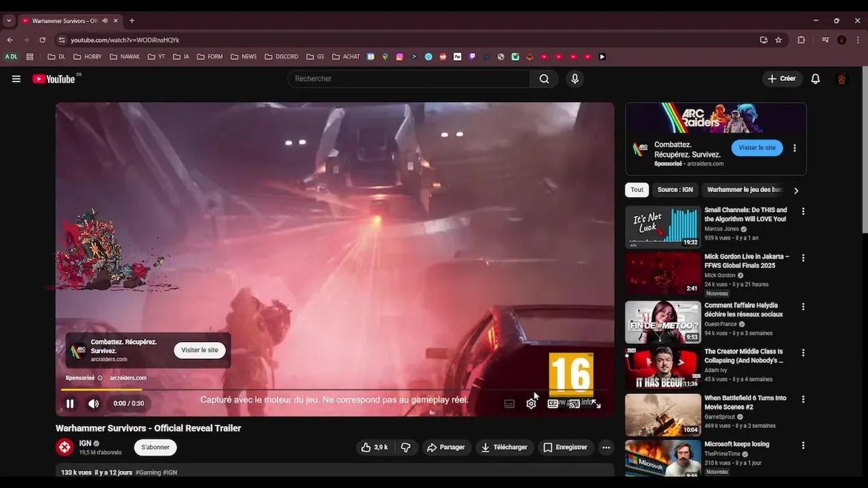Open the Chrome extensions puzzle icon

pos(801,40)
